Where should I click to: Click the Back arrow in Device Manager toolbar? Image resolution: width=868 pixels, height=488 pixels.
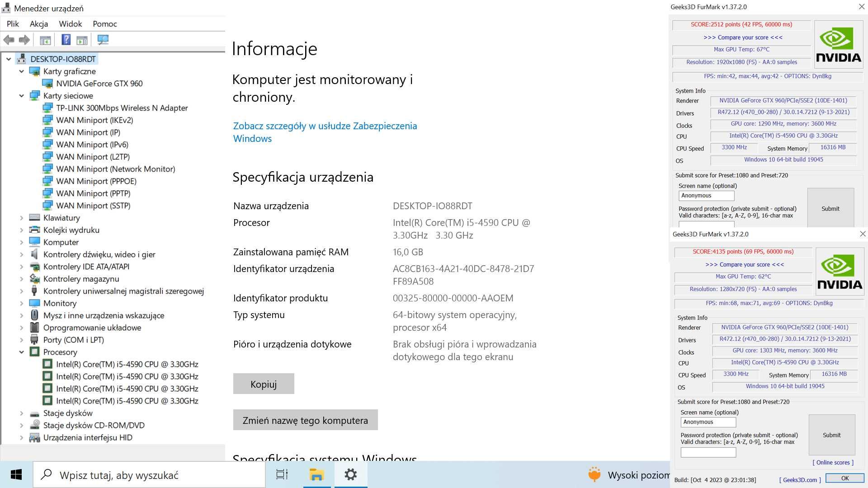pyautogui.click(x=9, y=40)
